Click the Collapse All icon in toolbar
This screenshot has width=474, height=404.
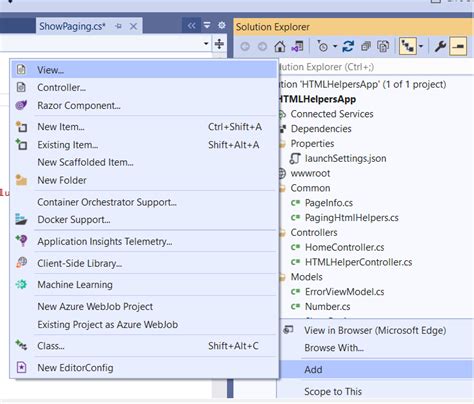[x=366, y=46]
